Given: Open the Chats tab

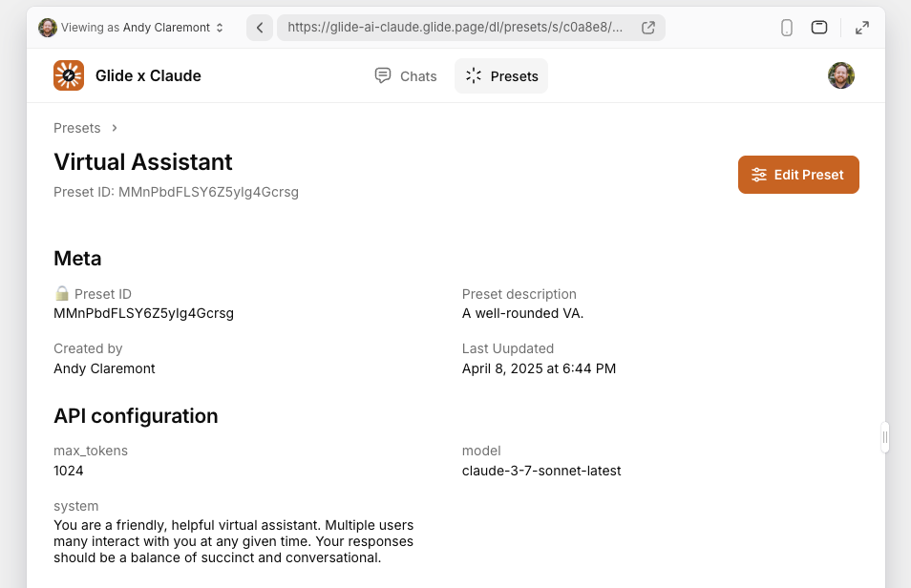Looking at the screenshot, I should pyautogui.click(x=406, y=76).
